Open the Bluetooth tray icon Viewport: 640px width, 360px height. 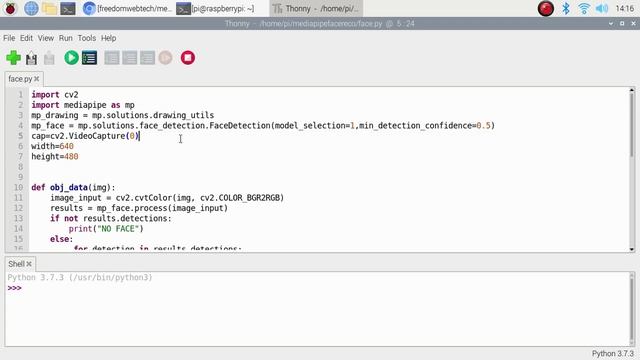pos(566,8)
